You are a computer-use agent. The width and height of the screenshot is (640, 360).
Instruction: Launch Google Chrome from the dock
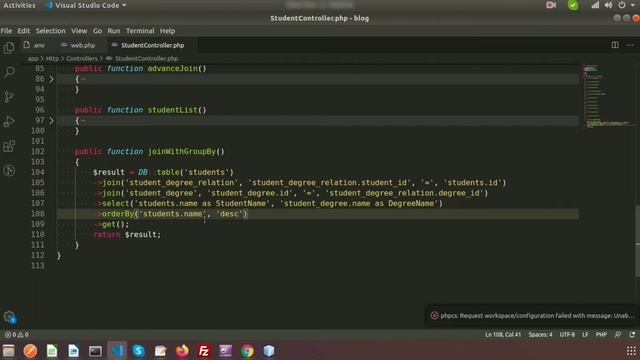pyautogui.click(x=247, y=351)
